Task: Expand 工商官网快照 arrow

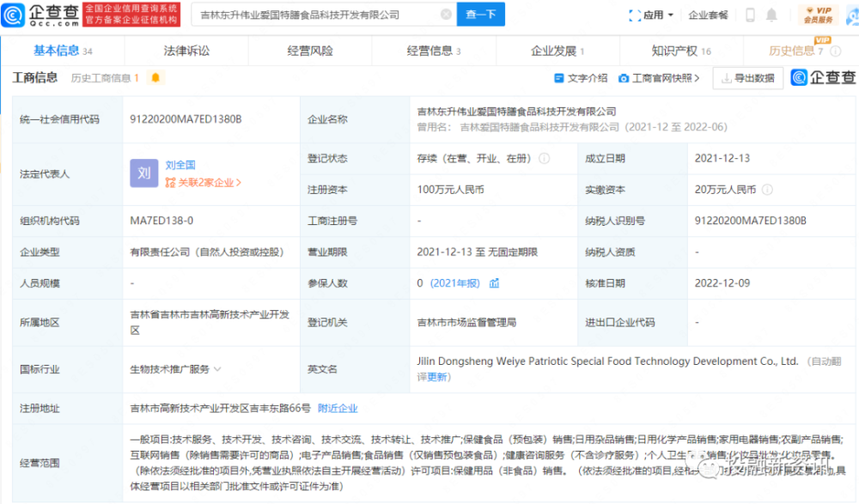Action: (695, 78)
